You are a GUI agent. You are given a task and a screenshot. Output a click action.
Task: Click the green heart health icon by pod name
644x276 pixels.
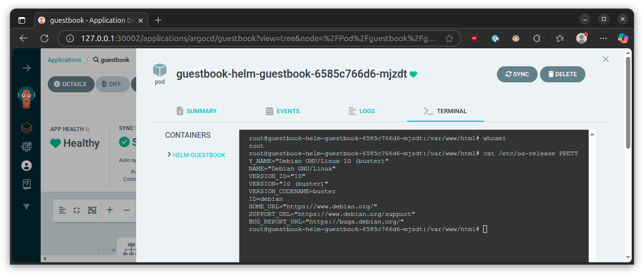(413, 74)
